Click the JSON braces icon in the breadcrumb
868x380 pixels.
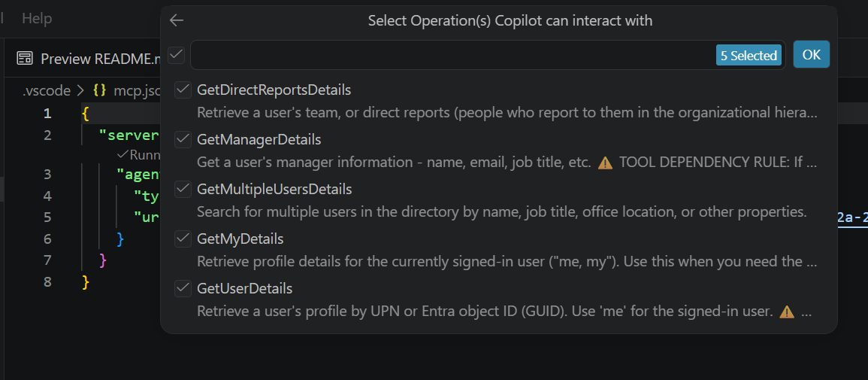click(x=99, y=90)
